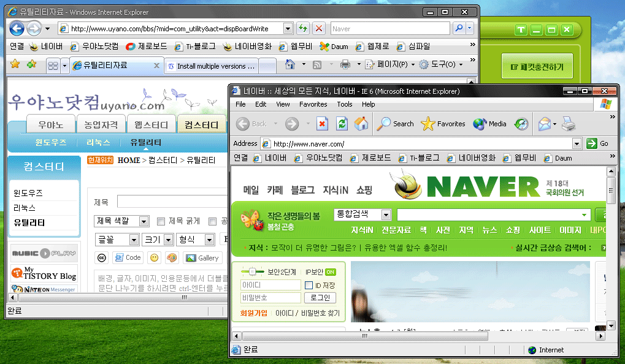Open the 카페 link on Naver header
625x364 pixels.
click(x=275, y=190)
